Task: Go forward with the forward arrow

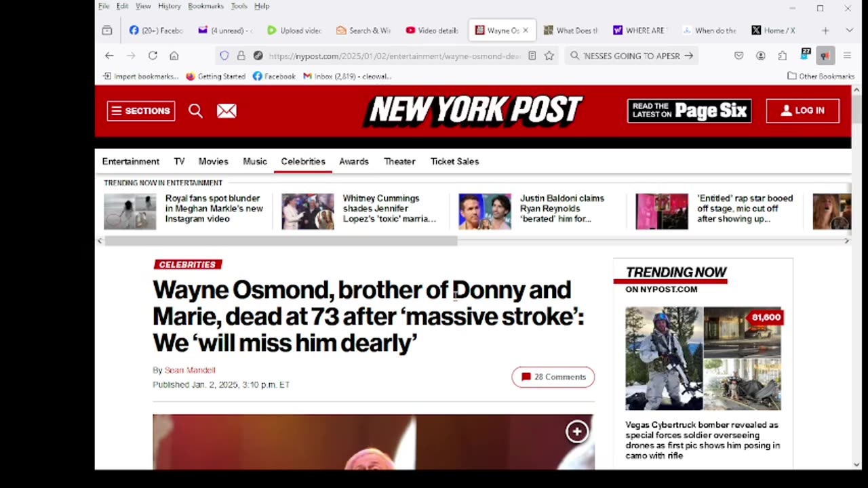Action: [x=131, y=56]
